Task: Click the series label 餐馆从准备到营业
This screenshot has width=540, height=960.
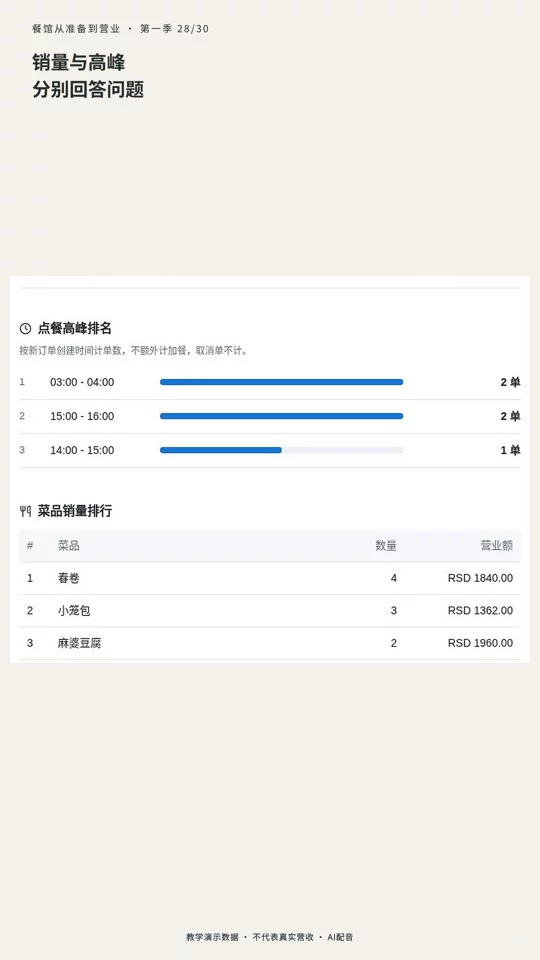Action: pyautogui.click(x=77, y=29)
